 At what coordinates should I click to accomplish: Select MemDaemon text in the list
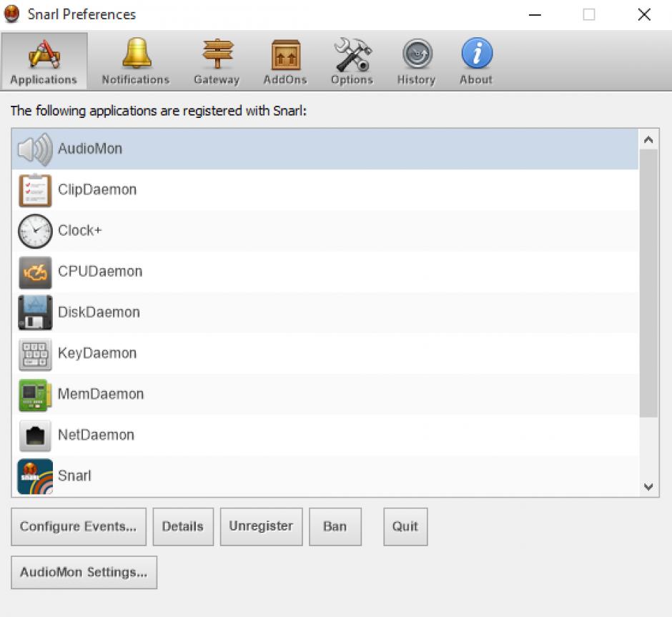pos(101,394)
